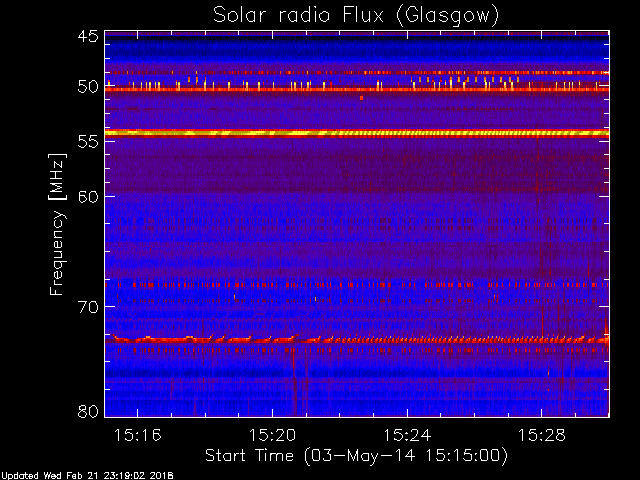Click the "50" frequency tick label

pyautogui.click(x=88, y=87)
